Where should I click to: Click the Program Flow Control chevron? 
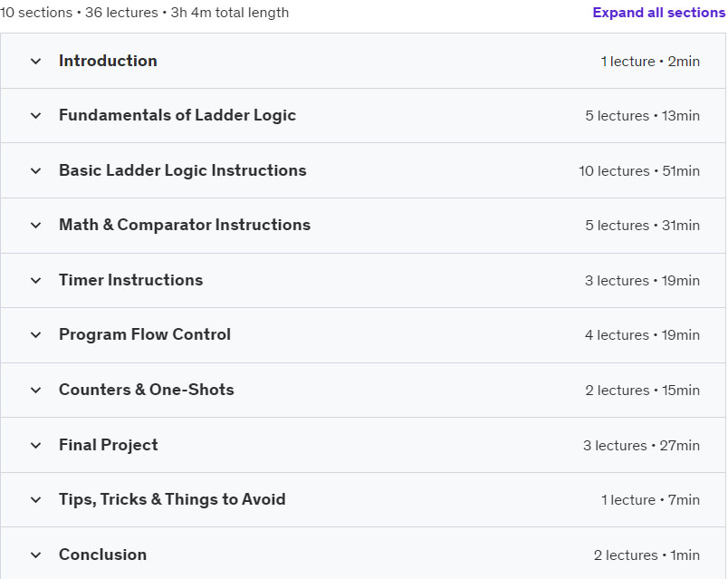click(x=36, y=335)
